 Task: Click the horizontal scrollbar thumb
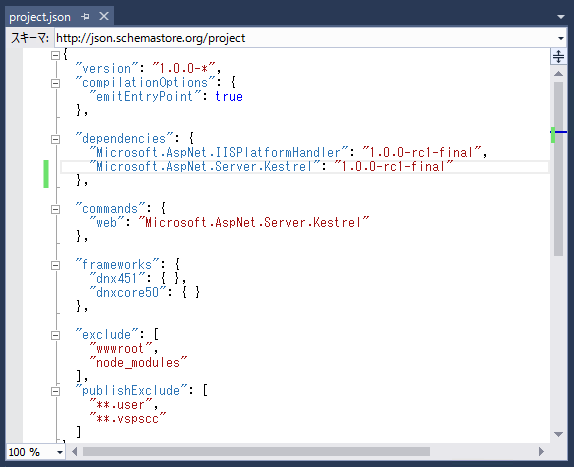click(x=256, y=452)
